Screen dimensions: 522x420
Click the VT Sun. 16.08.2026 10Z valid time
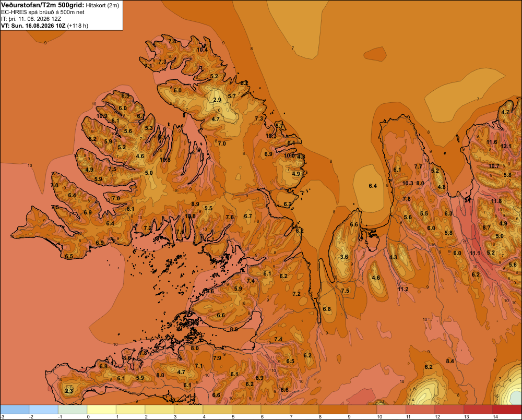(x=33, y=26)
